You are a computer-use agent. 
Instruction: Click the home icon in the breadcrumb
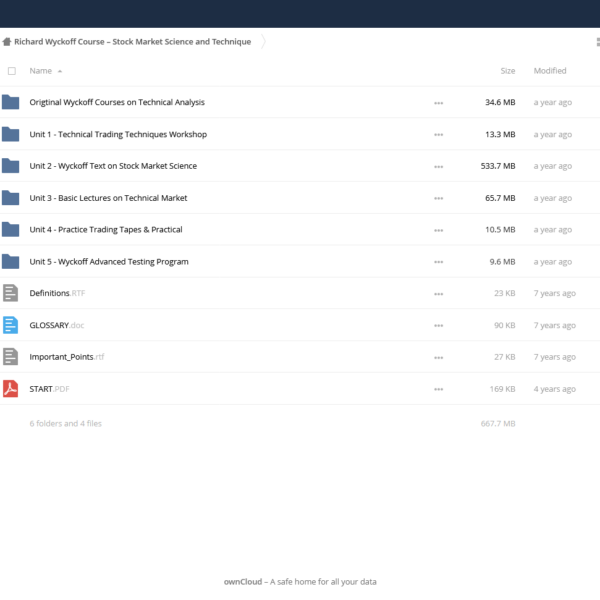coord(7,42)
